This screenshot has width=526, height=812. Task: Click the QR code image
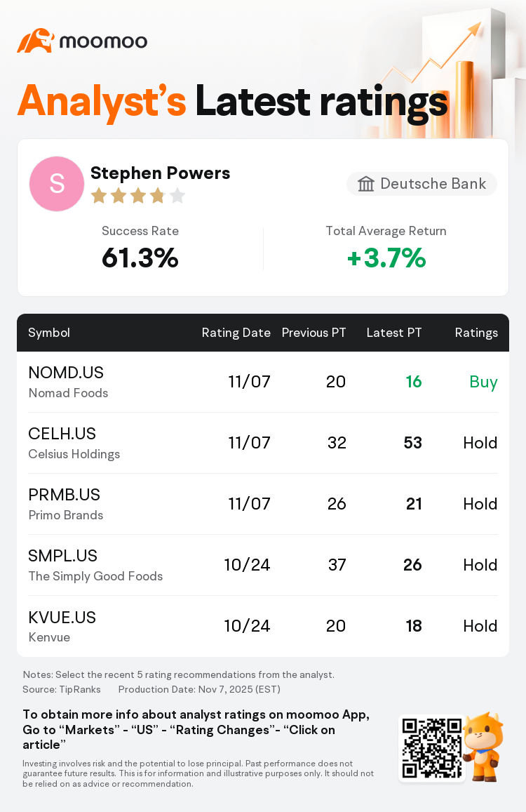click(x=431, y=748)
